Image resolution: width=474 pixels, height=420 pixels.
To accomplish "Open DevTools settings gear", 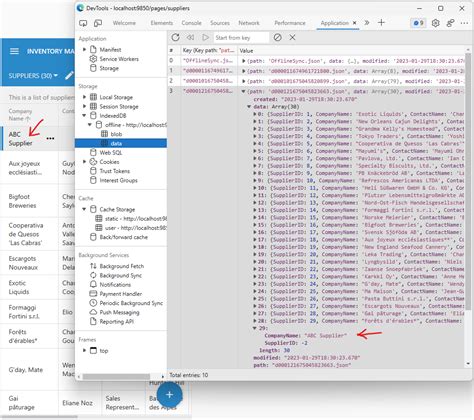I will coord(435,23).
